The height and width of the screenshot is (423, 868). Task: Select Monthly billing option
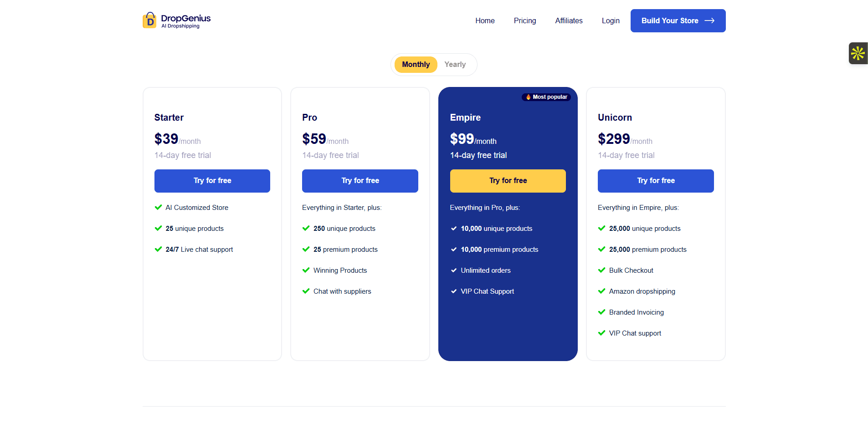click(415, 64)
